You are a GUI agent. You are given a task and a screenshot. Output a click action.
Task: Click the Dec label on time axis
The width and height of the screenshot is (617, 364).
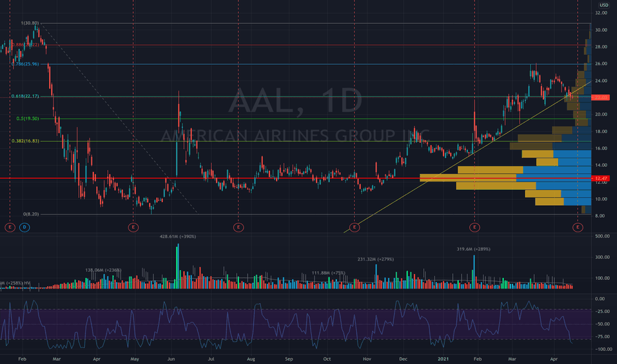pyautogui.click(x=403, y=359)
